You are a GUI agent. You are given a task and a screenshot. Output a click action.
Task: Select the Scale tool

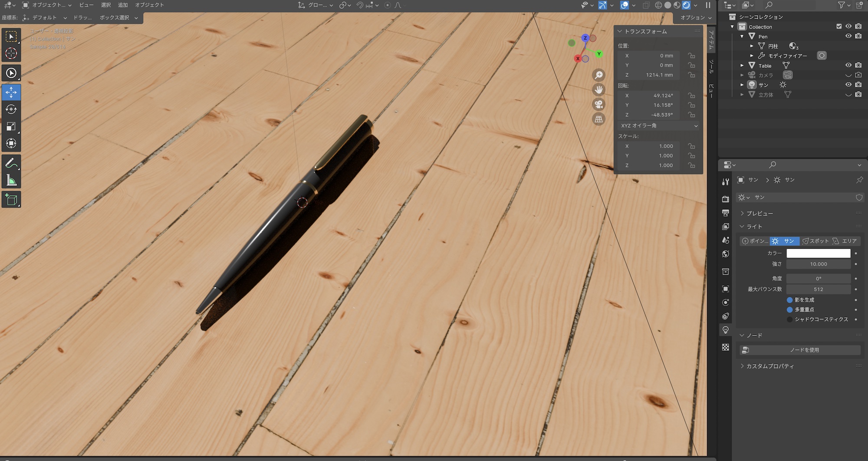tap(11, 126)
